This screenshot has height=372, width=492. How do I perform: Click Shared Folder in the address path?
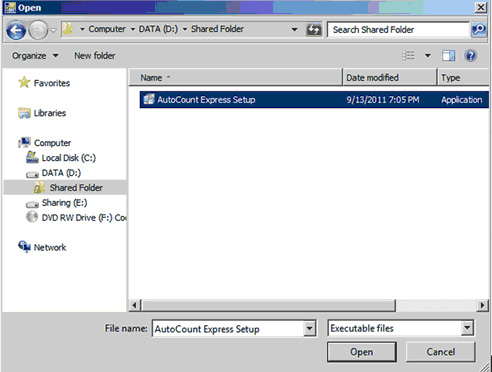click(217, 29)
